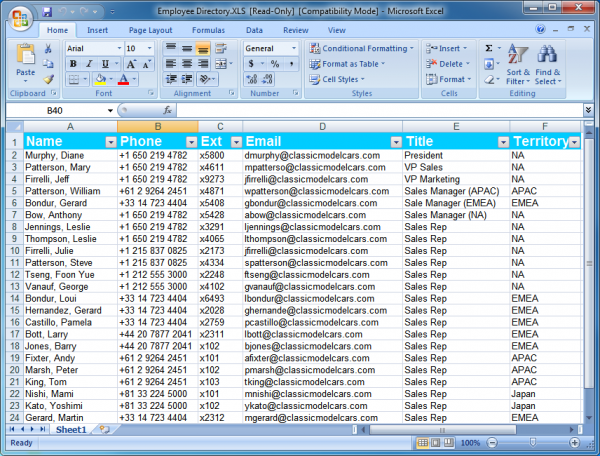This screenshot has height=456, width=600.
Task: Toggle Underline formatting
Action: [105, 64]
